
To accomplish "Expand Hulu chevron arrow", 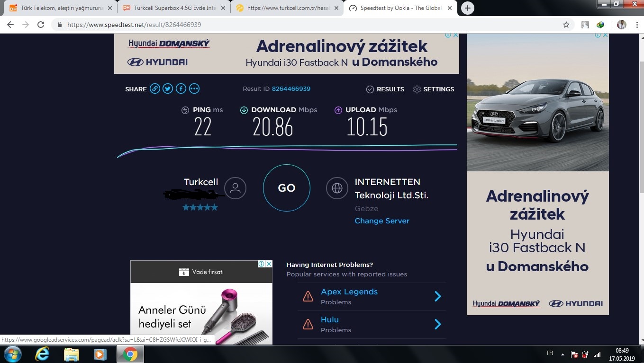I will click(437, 324).
